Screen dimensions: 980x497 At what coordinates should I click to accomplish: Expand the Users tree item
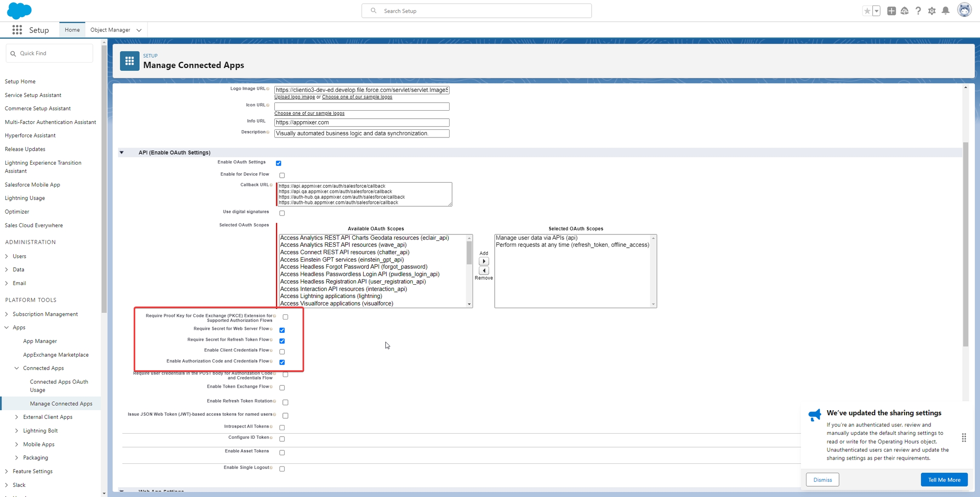(x=6, y=256)
